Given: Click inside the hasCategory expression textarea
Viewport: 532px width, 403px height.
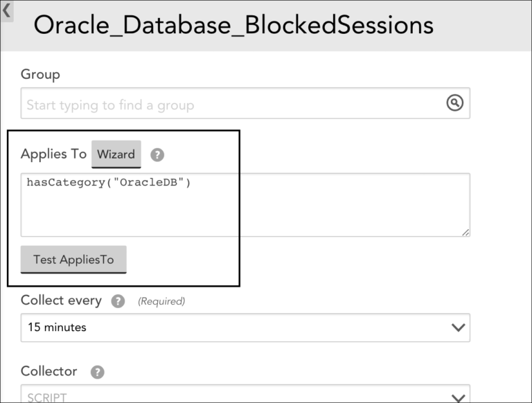Looking at the screenshot, I should [x=245, y=205].
